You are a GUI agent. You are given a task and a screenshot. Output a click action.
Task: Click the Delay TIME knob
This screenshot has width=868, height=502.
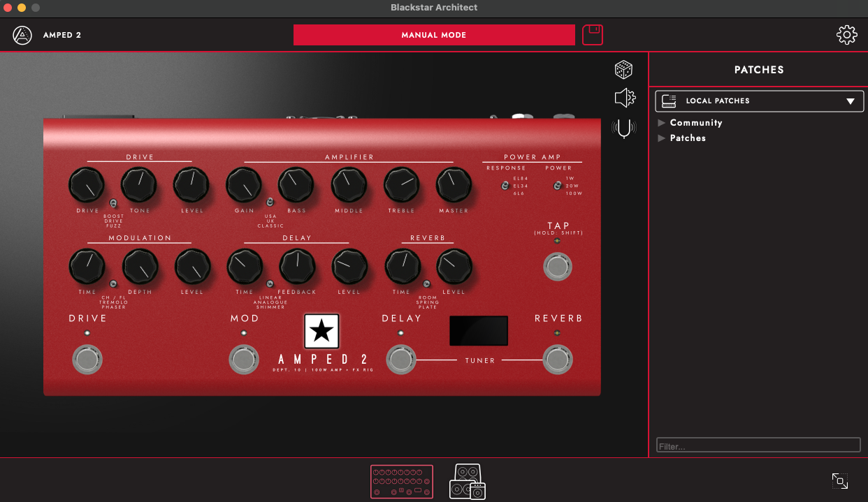245,267
